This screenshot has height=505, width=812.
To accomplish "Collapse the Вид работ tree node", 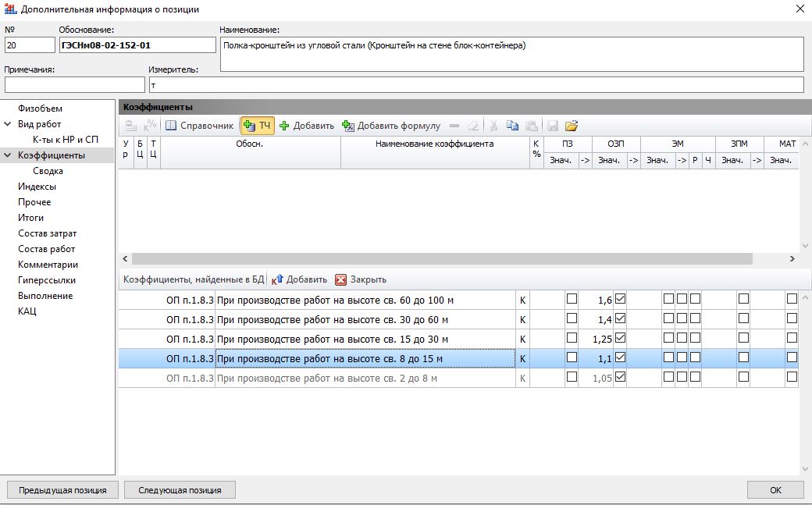I will pos(8,124).
